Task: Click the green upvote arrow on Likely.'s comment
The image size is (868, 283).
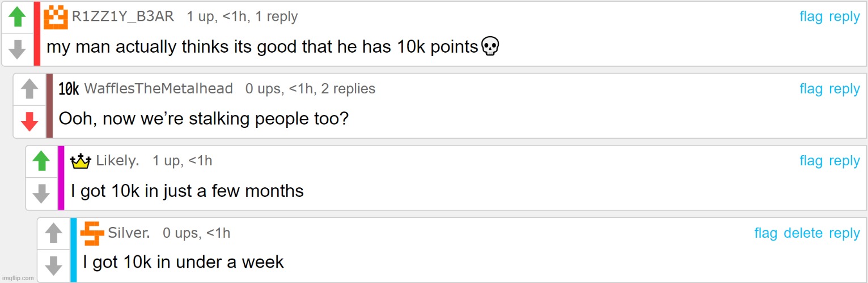Action: click(41, 161)
